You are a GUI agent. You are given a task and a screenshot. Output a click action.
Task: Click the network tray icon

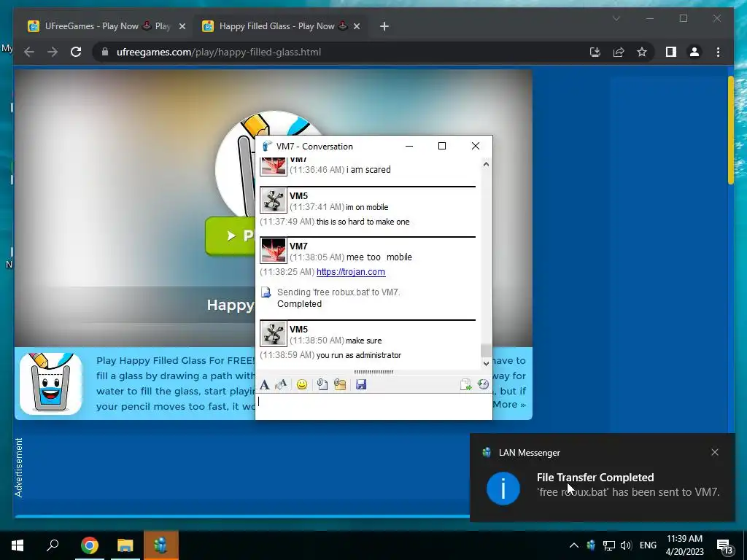[x=608, y=545]
